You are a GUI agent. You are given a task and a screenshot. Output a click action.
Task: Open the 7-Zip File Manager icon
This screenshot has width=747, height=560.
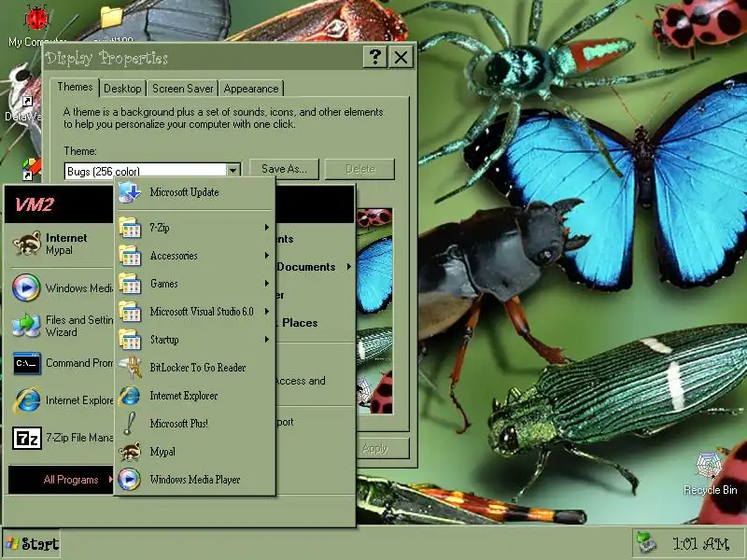[27, 438]
